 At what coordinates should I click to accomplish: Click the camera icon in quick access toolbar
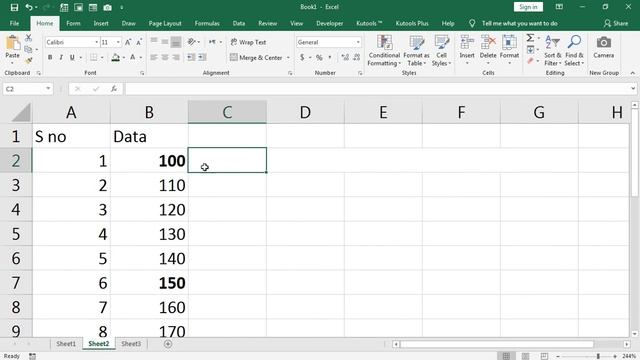tap(107, 7)
